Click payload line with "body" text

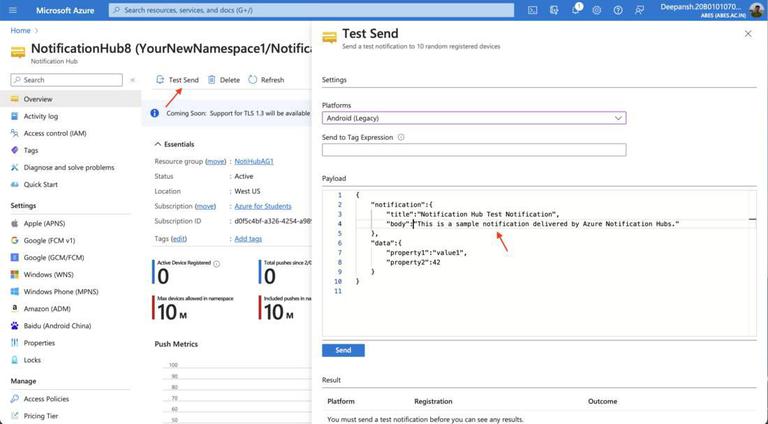(x=533, y=224)
